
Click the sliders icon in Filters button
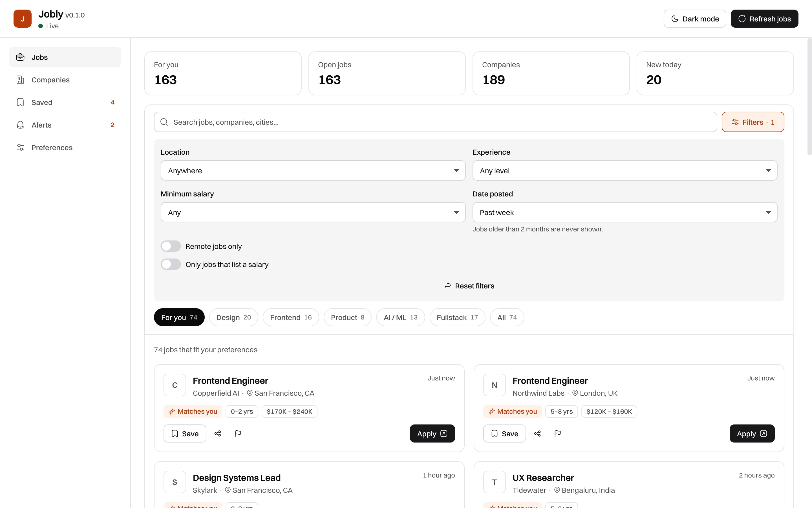[x=735, y=122]
